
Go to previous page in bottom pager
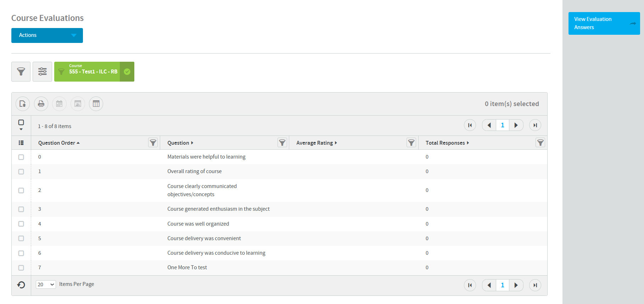[x=489, y=285]
